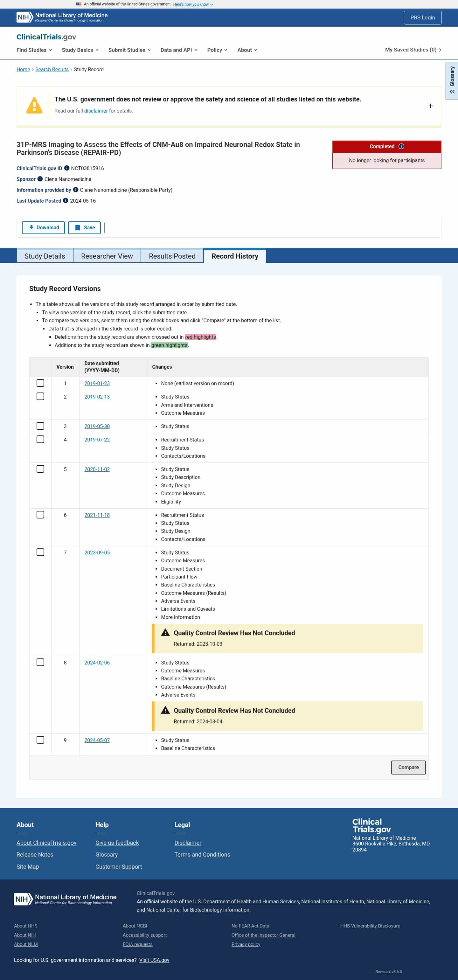This screenshot has height=980, width=458.
Task: Open the Data and API dropdown
Action: (x=179, y=50)
